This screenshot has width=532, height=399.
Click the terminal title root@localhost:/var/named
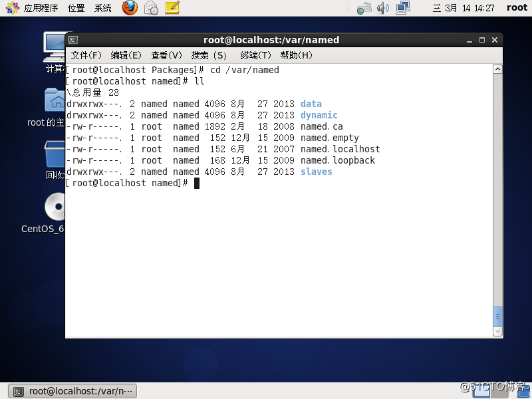pos(271,40)
